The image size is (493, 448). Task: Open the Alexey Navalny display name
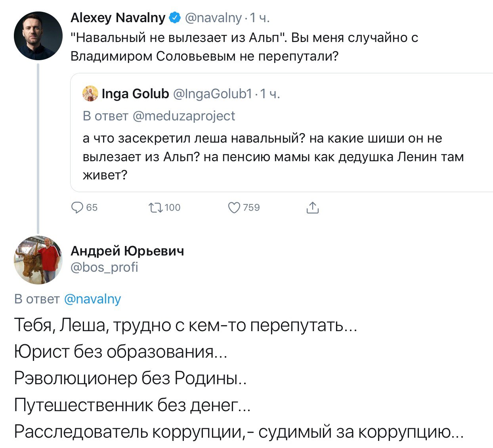point(118,18)
